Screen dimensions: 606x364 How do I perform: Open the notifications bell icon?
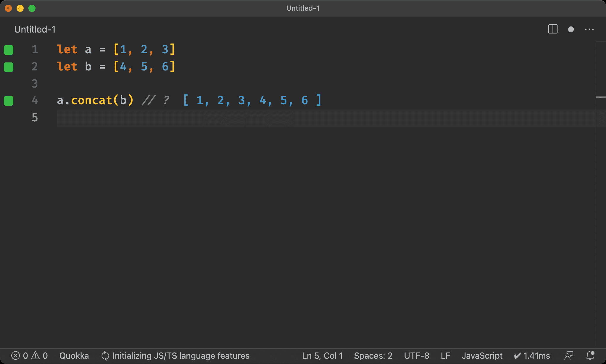click(x=590, y=355)
